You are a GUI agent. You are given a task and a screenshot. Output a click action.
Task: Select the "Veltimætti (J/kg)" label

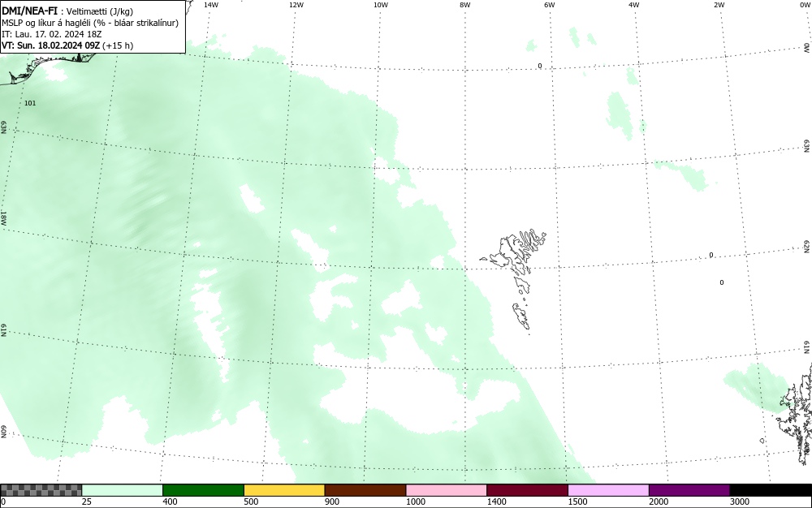(99, 12)
